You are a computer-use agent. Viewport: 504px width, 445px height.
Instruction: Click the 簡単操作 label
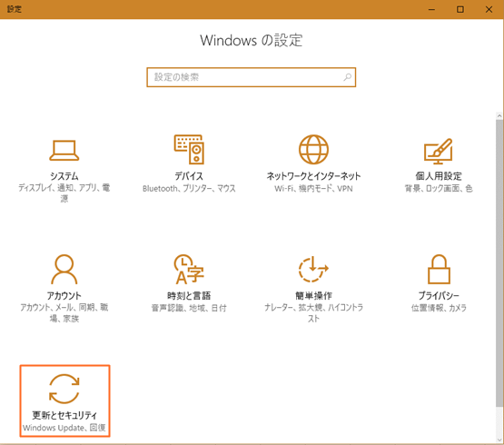[313, 295]
